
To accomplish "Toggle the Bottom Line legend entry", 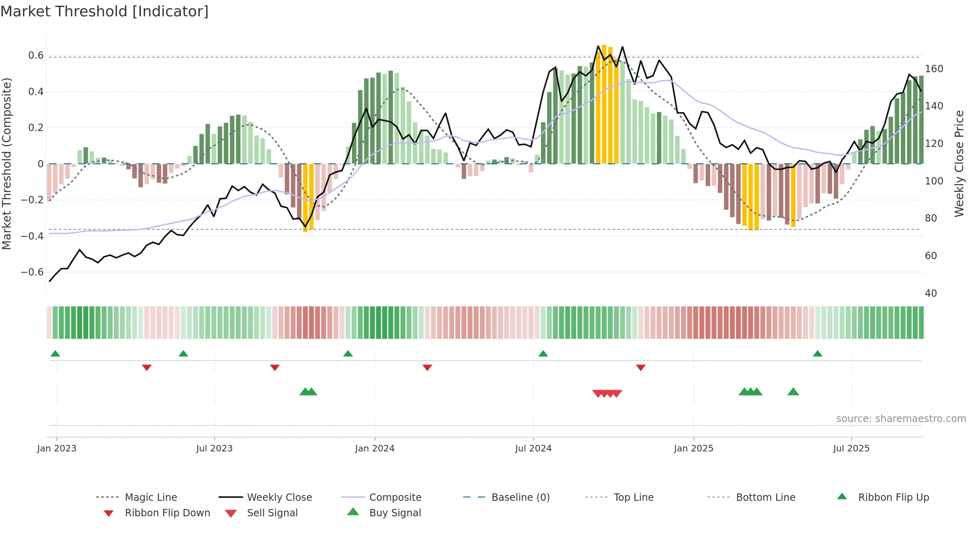I will [751, 497].
